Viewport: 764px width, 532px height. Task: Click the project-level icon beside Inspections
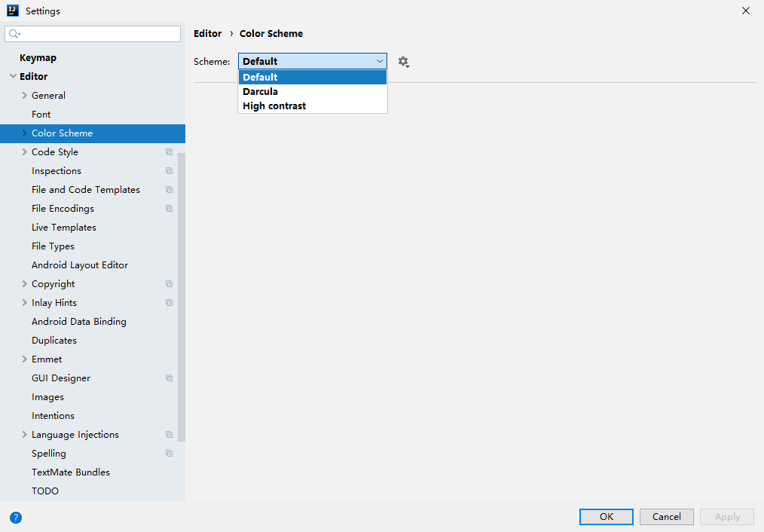click(169, 171)
